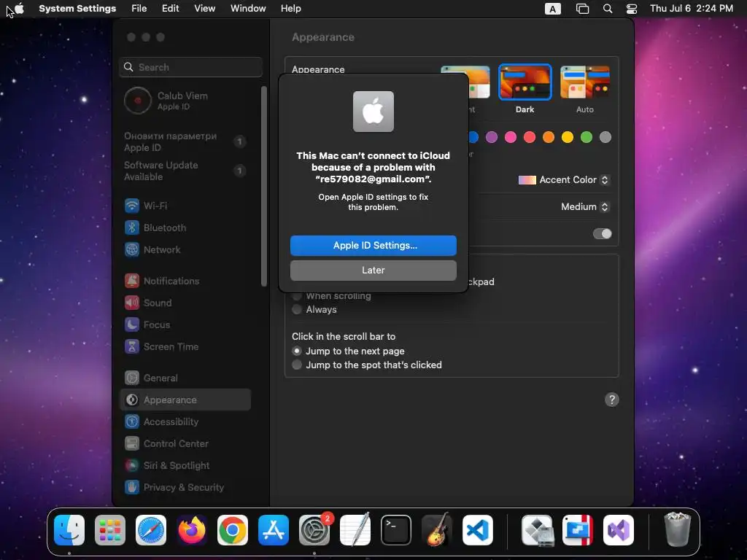Select Privacy & Security in sidebar

[185, 488]
